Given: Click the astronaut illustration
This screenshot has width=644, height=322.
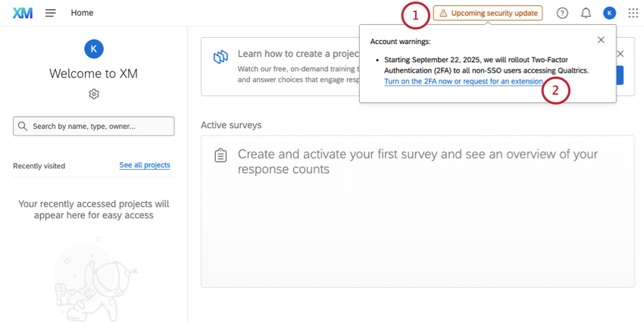Looking at the screenshot, I should (95, 279).
